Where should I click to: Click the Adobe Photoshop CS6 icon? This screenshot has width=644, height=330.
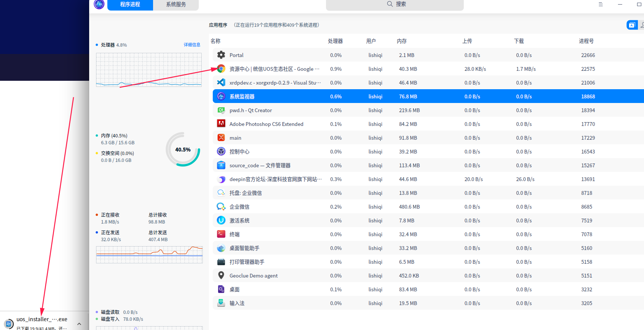coord(221,124)
